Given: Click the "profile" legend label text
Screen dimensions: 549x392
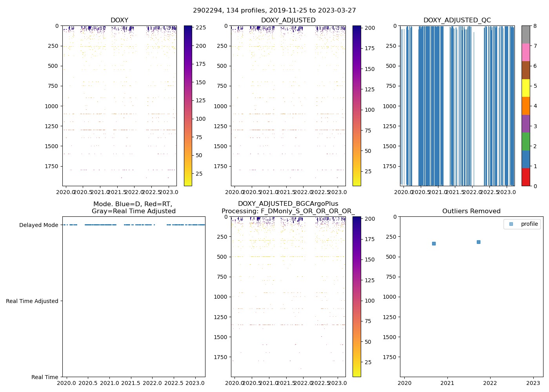Looking at the screenshot, I should click(x=529, y=224).
